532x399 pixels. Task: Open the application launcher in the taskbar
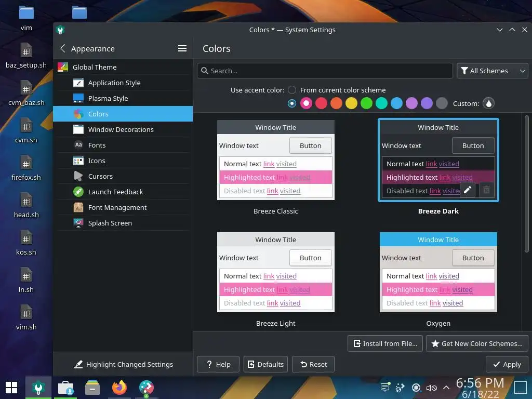point(11,388)
